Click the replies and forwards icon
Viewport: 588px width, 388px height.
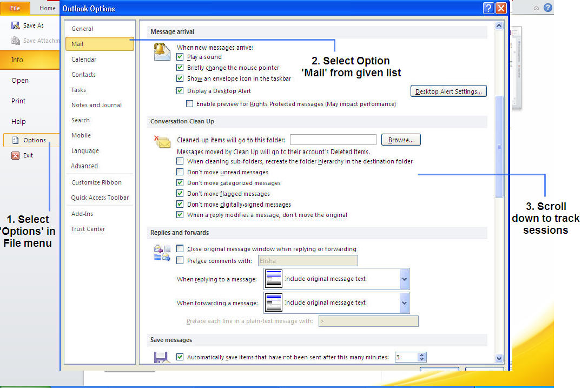(x=162, y=253)
